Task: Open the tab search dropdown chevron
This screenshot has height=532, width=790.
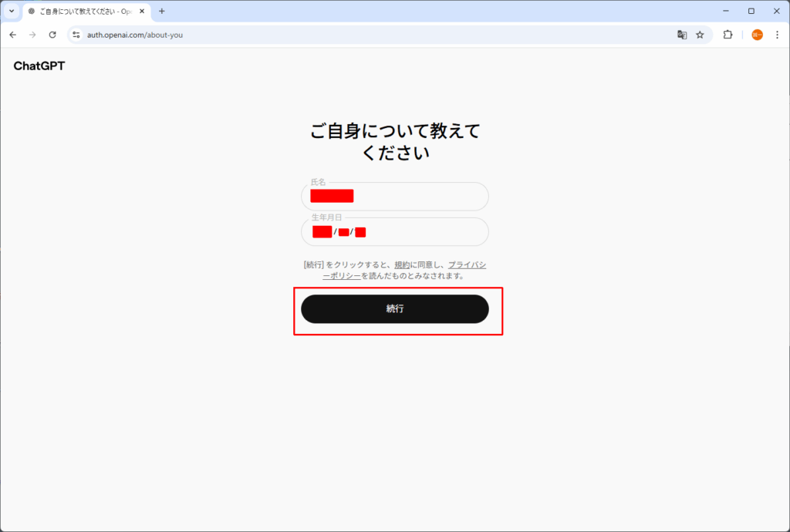Action: (x=12, y=12)
